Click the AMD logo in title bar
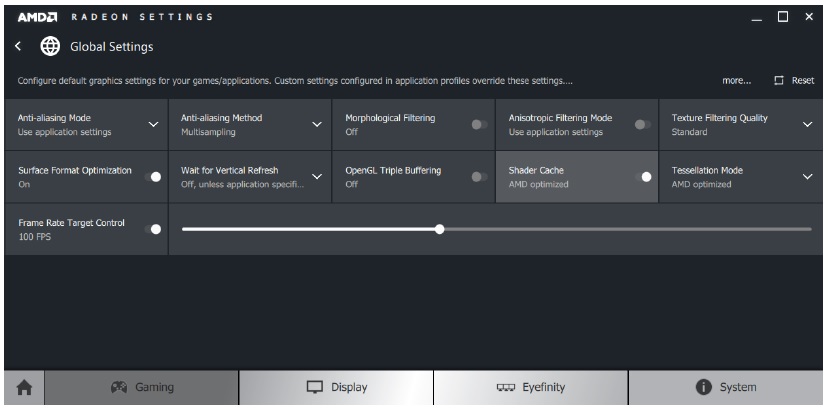This screenshot has height=409, width=828. 37,17
